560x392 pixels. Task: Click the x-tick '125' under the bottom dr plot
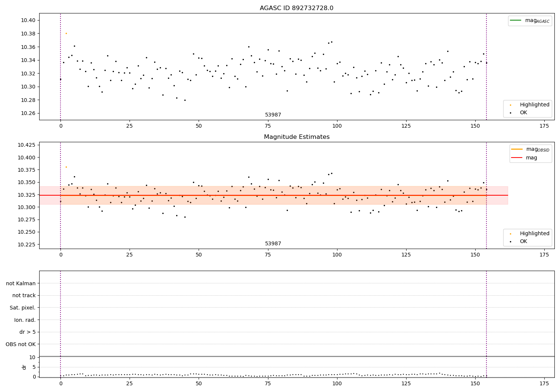tap(406, 384)
